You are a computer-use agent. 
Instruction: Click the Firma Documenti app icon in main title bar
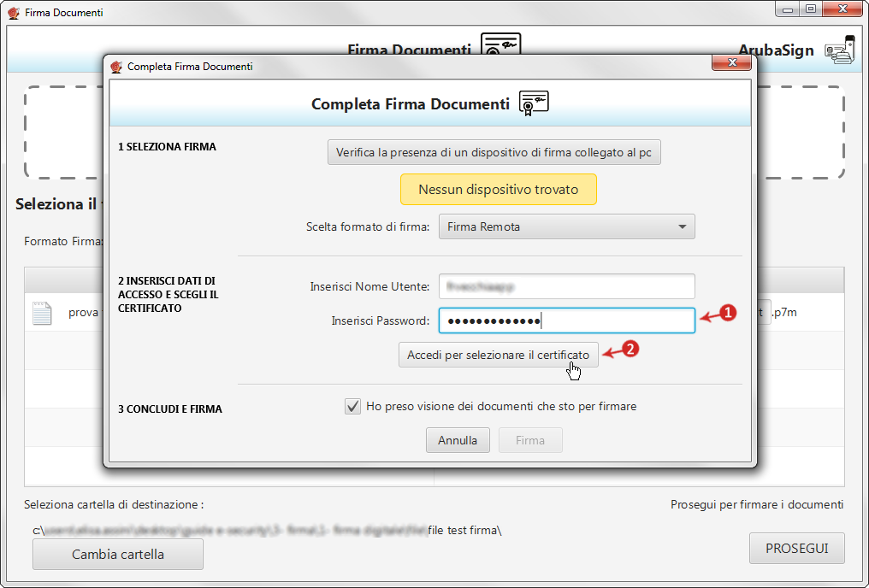14,12
